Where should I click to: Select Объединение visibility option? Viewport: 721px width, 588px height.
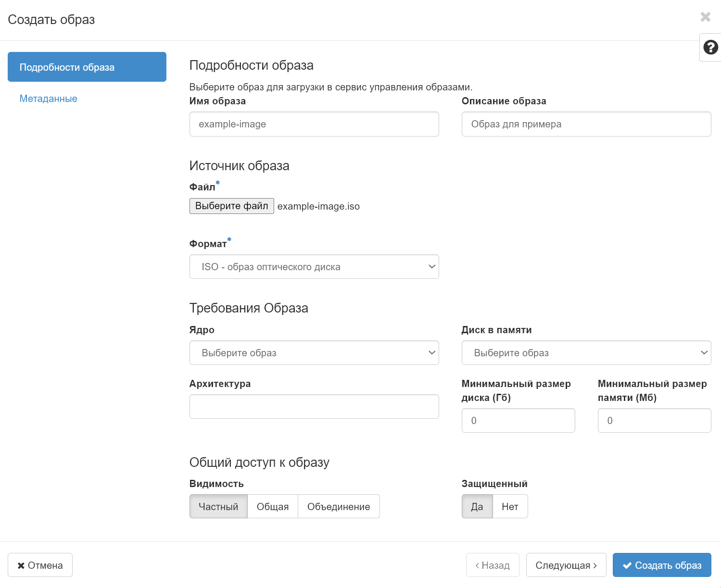click(339, 506)
